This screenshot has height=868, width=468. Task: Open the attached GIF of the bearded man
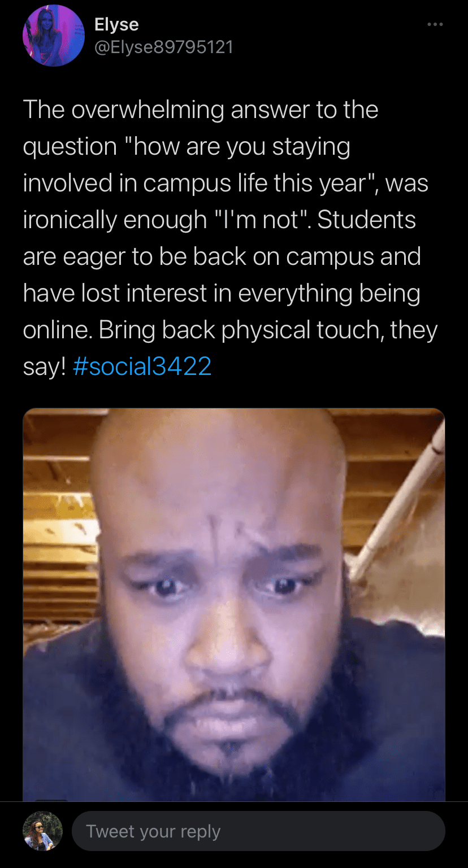234,604
